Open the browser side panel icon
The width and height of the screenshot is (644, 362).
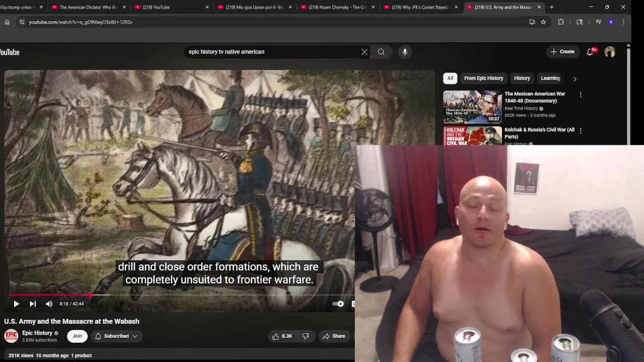(x=580, y=22)
